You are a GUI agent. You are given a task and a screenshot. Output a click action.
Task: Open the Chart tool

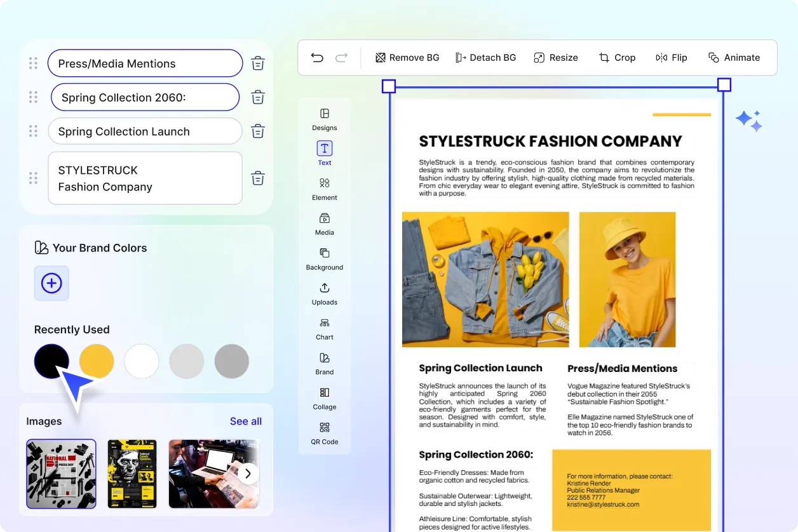click(x=324, y=328)
